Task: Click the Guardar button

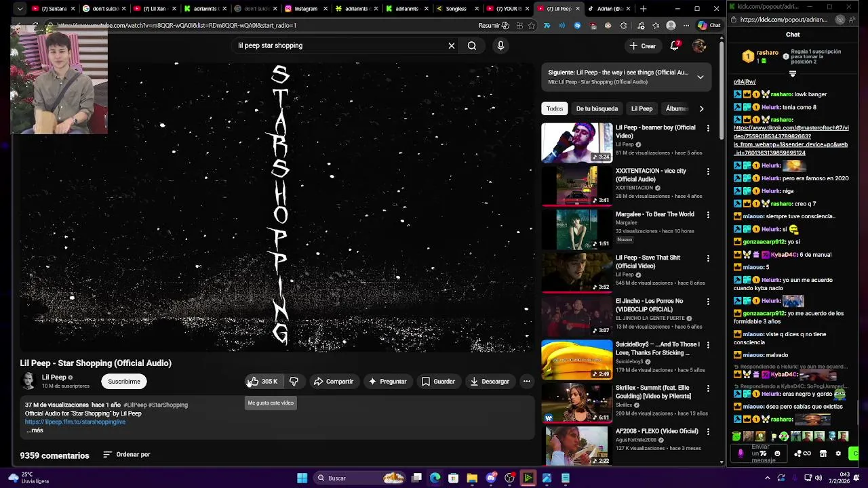Action: (438, 382)
